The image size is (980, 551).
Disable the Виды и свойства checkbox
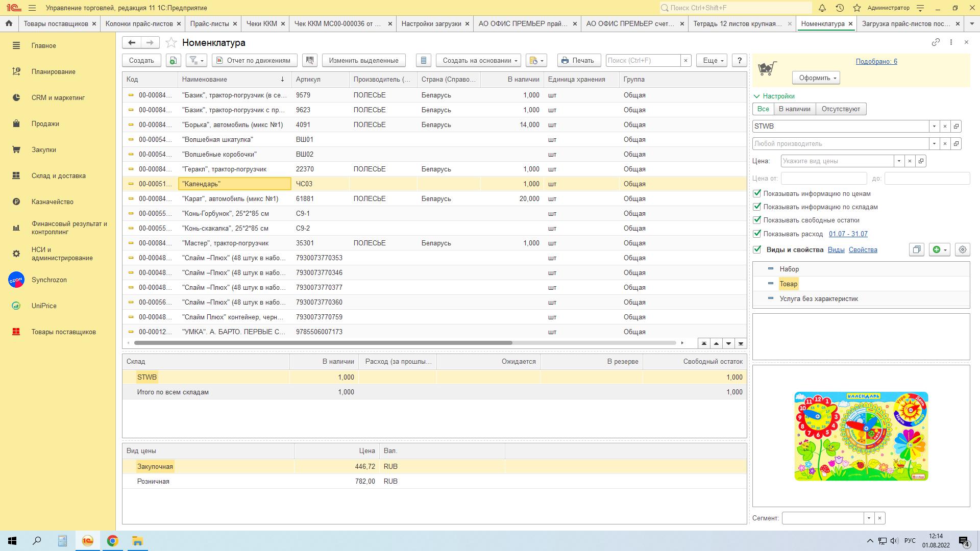757,249
